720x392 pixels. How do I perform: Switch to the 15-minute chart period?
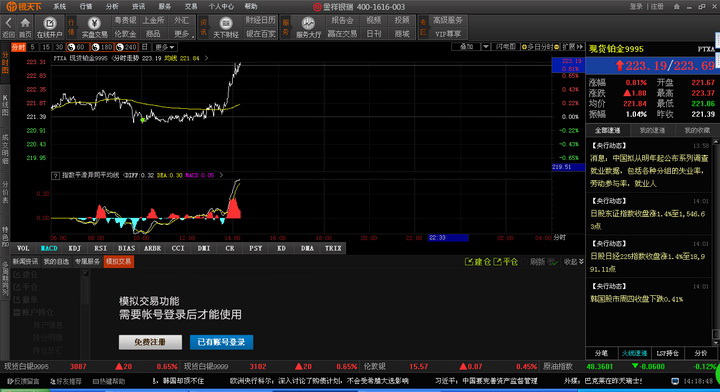(x=45, y=47)
